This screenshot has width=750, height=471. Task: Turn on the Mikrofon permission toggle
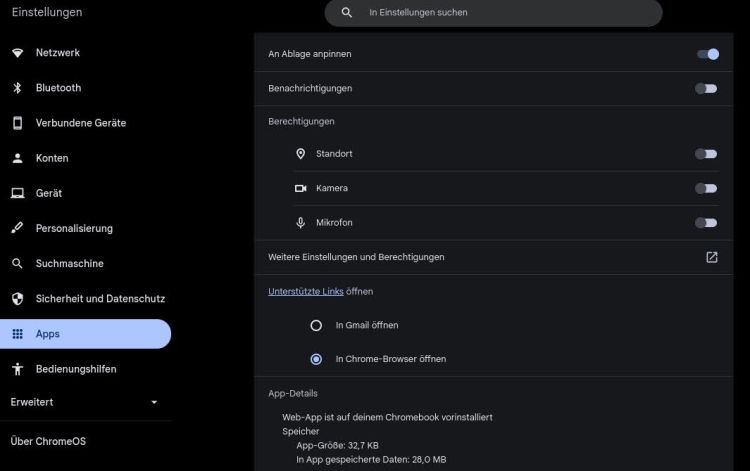click(706, 223)
